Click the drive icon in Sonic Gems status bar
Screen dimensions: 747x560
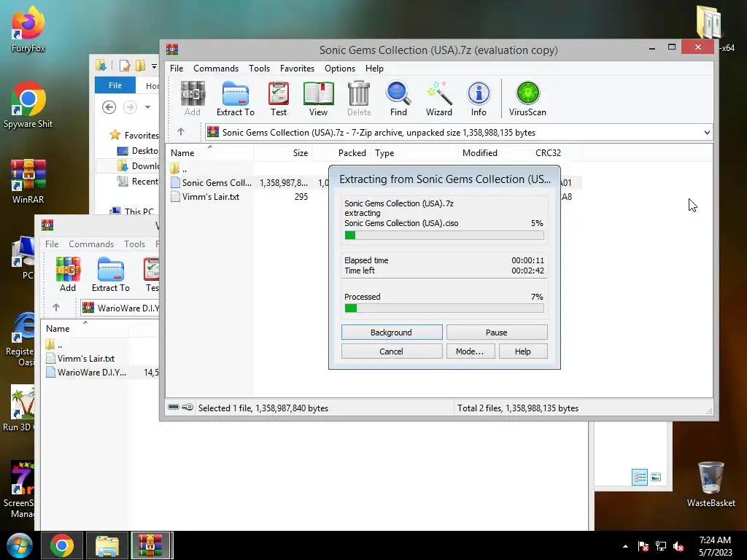coord(174,408)
